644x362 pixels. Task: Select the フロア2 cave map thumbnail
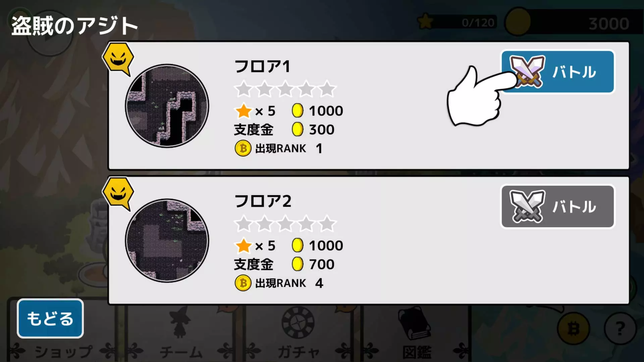click(167, 241)
